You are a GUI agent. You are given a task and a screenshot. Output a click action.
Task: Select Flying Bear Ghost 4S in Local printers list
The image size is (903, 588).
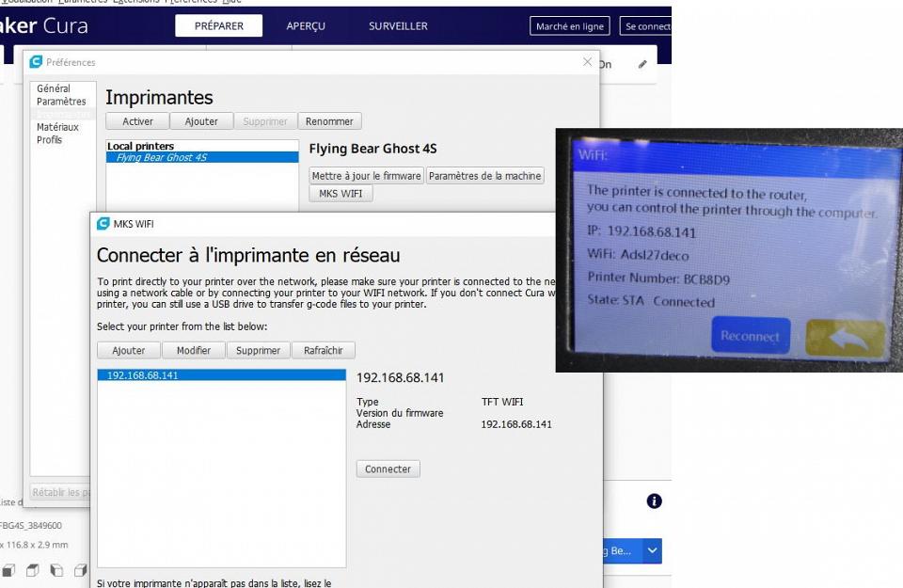(202, 157)
